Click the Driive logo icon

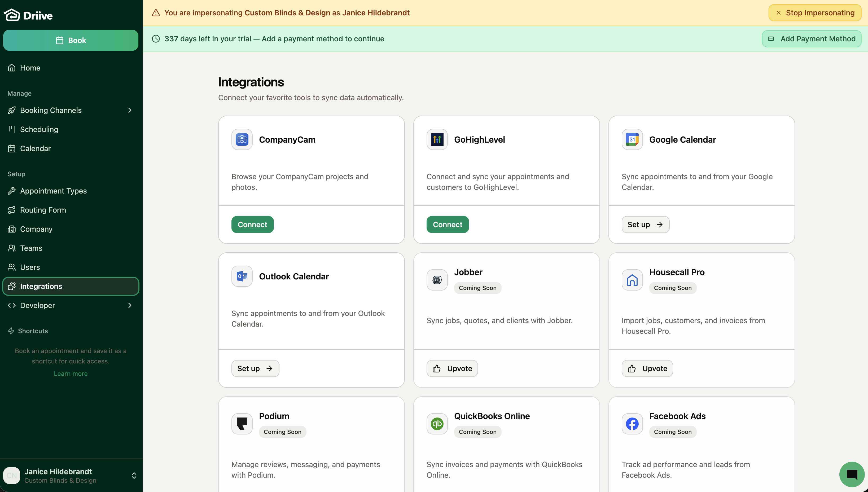[12, 15]
